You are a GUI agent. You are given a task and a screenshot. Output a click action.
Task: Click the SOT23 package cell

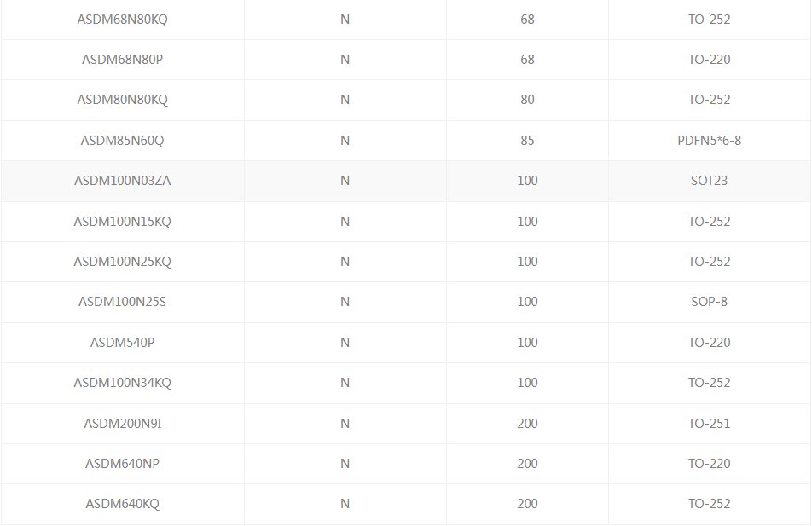(709, 181)
